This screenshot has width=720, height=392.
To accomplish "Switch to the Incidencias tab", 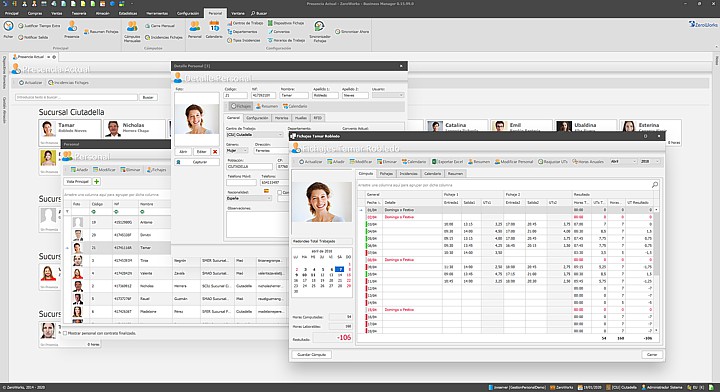I will tap(408, 174).
